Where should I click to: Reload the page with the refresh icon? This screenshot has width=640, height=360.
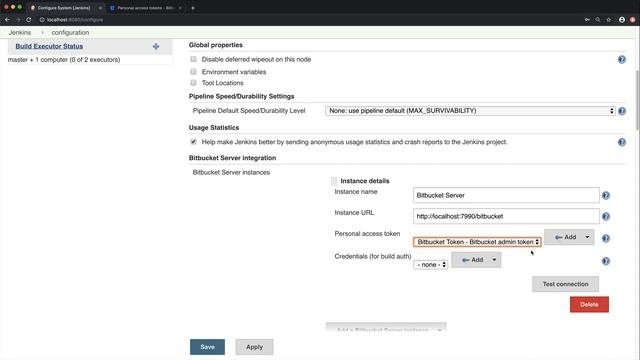click(x=29, y=20)
